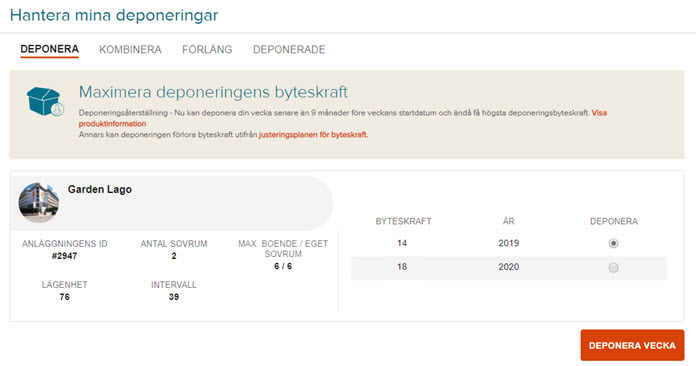Open the justeringsplanen för byteskraft link
696x366 pixels.
313,134
